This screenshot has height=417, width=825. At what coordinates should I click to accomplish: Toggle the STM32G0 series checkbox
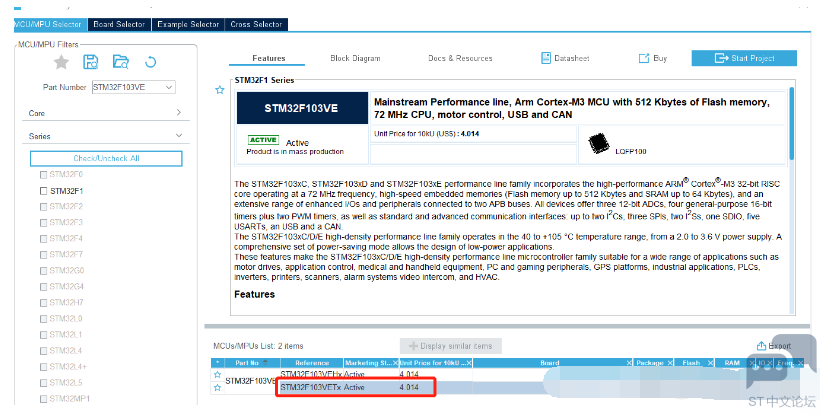43,271
